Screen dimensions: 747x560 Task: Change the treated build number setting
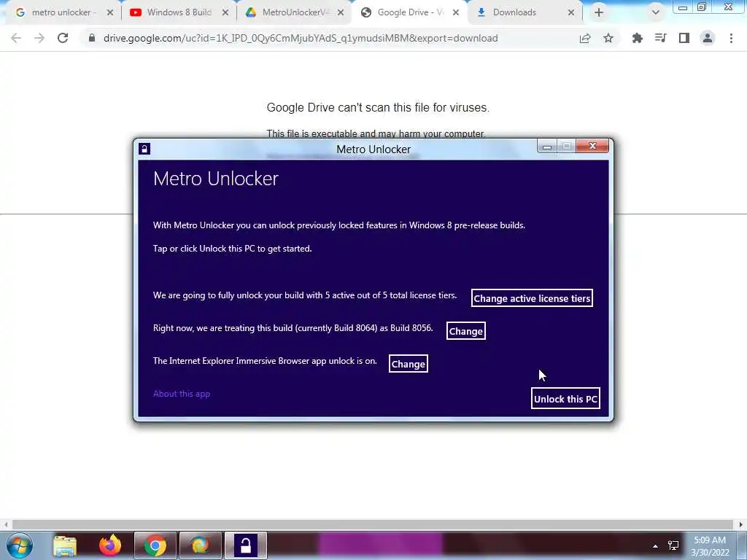466,331
